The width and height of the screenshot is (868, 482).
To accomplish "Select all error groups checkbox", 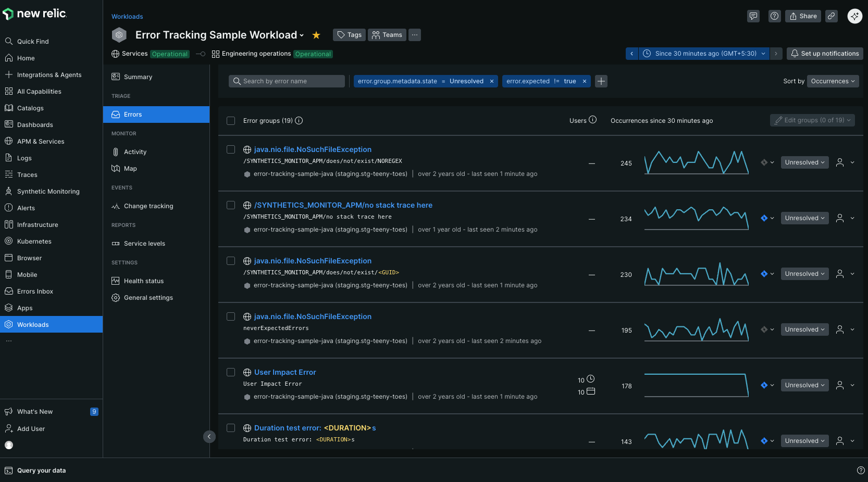I will [231, 121].
